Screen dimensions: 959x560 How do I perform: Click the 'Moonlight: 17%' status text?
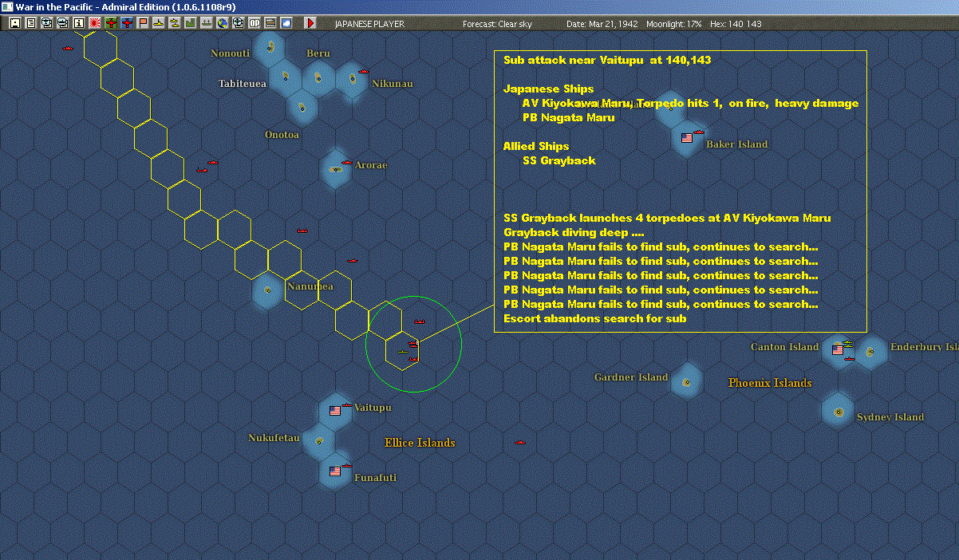[674, 24]
